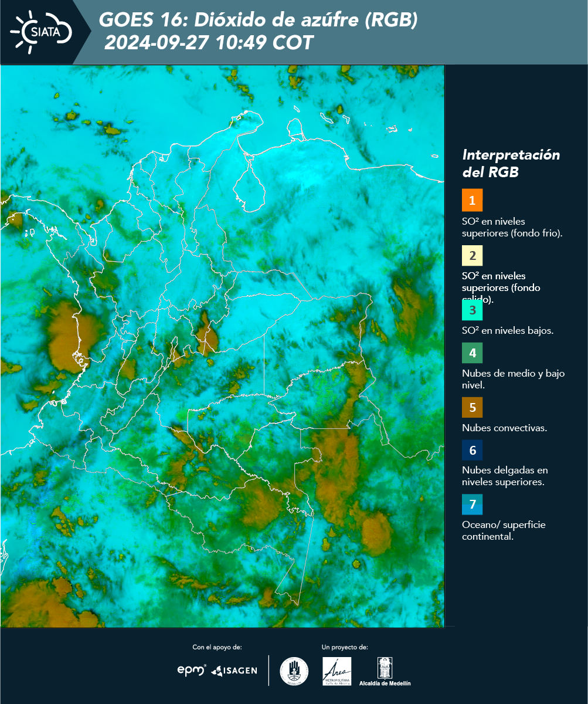The height and width of the screenshot is (704, 588).
Task: Click the 'Un proyecto de:' label
Action: [345, 647]
